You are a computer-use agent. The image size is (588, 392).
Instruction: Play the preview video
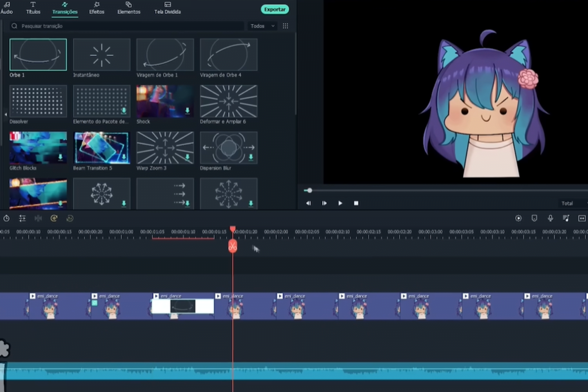340,203
